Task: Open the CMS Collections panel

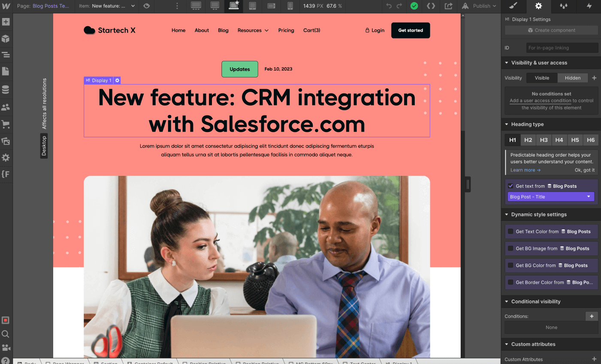Action: click(x=6, y=89)
